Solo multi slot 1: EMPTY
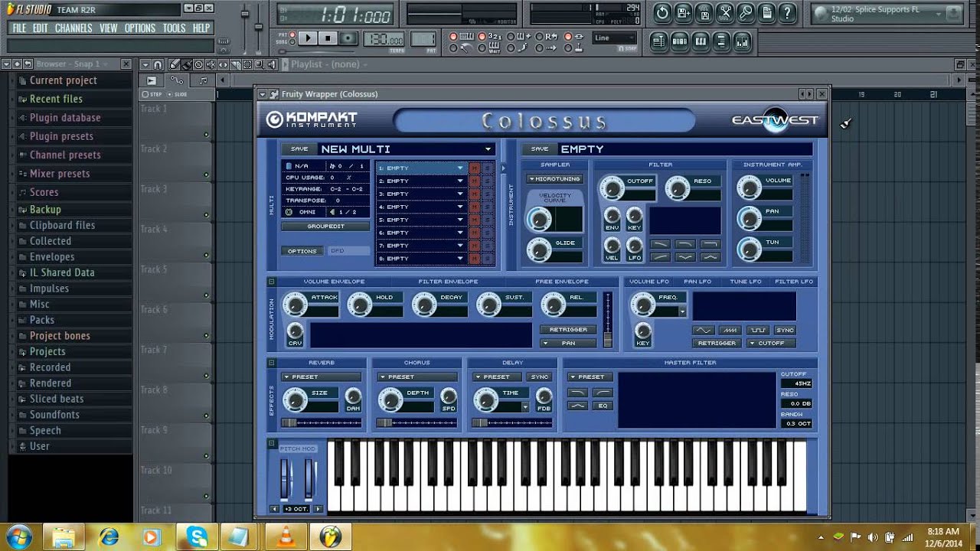Viewport: 980px width, 551px height. pyautogui.click(x=487, y=168)
